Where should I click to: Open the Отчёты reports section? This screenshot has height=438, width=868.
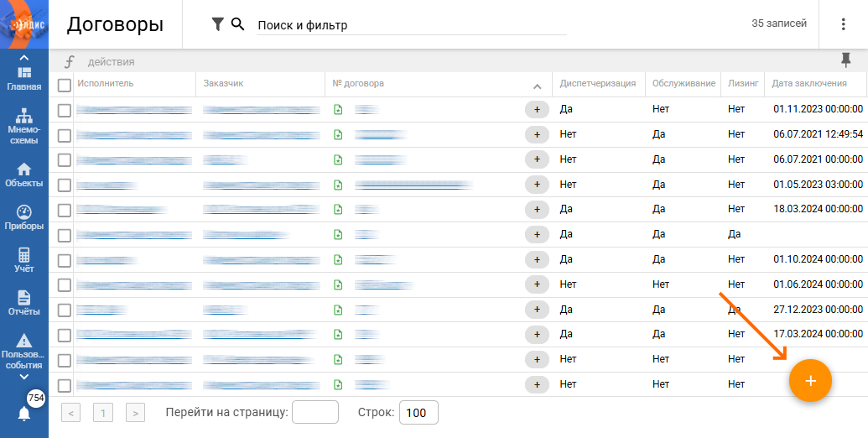point(23,304)
